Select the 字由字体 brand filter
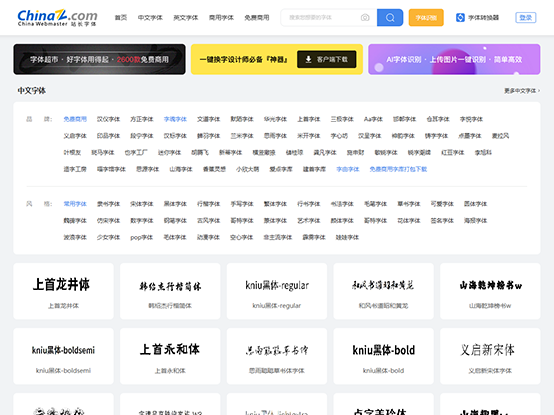 point(348,169)
